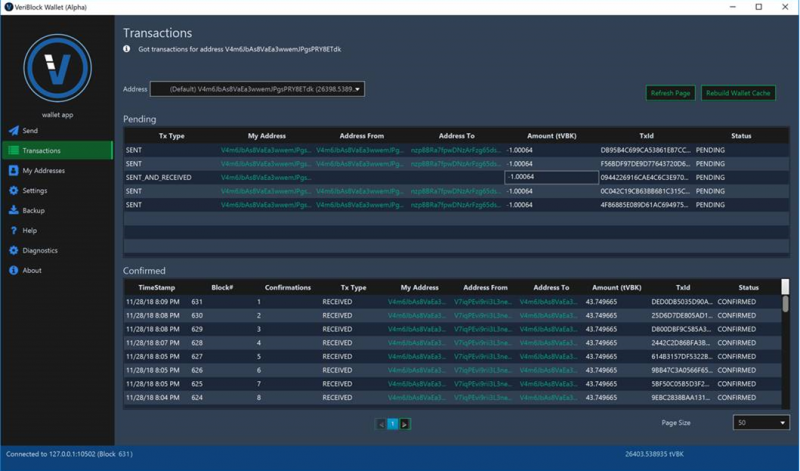Click the Transactions list icon in the sidebar
Image resolution: width=800 pixels, height=471 pixels.
tap(14, 151)
